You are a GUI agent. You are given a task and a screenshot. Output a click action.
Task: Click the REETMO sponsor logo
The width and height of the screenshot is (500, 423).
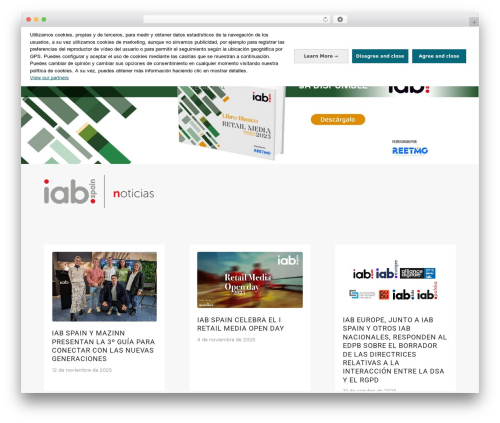410,151
